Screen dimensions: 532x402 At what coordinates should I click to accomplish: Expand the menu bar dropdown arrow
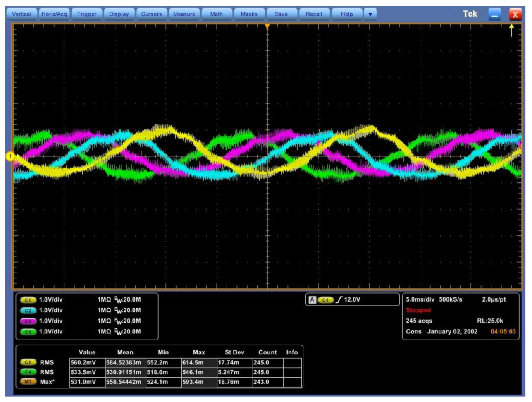[x=370, y=14]
